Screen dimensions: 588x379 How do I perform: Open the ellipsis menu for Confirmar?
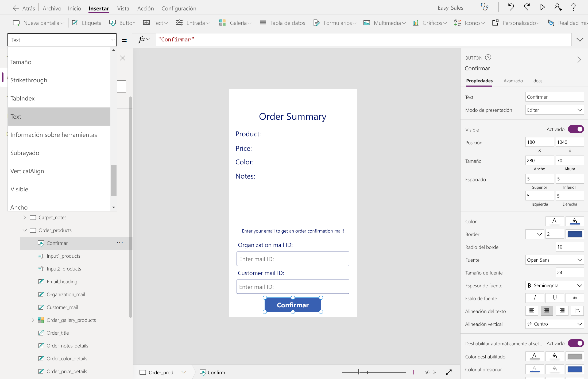point(120,243)
